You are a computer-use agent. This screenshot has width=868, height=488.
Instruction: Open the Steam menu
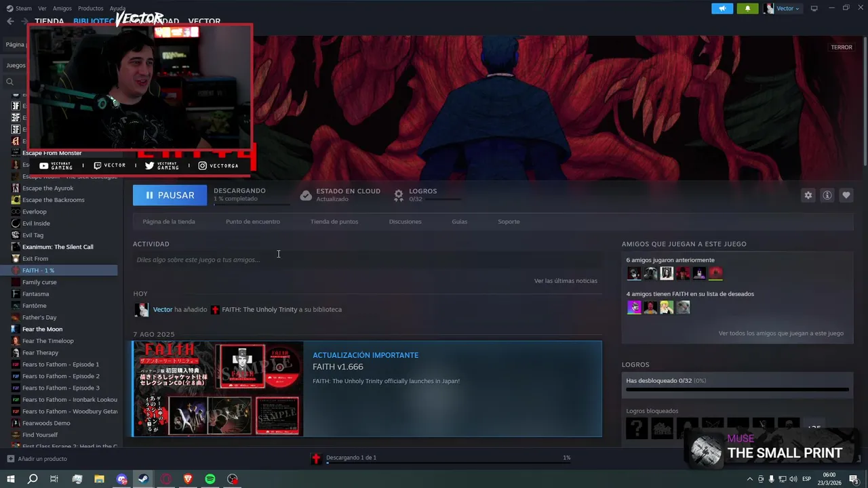[x=19, y=8]
